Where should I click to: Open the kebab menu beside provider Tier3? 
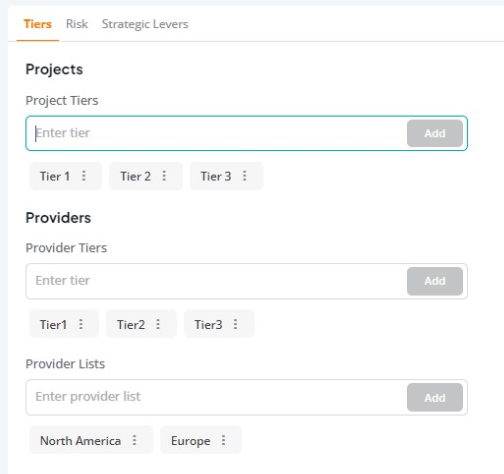[235, 324]
